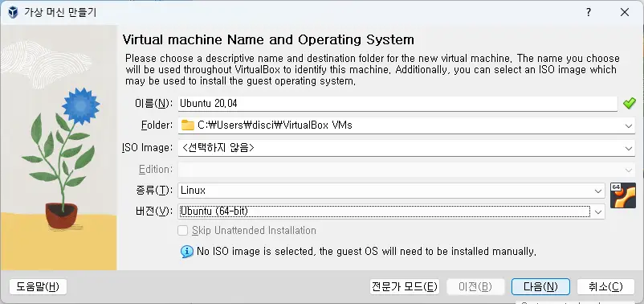Viewport: 644px width, 304px height.
Task: Click the 'No ISO image is selected' notice text
Action: (366, 251)
